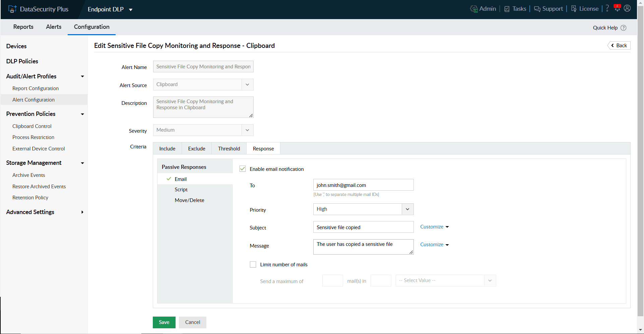644x334 pixels.
Task: Open Archive Events page
Action: tap(28, 175)
